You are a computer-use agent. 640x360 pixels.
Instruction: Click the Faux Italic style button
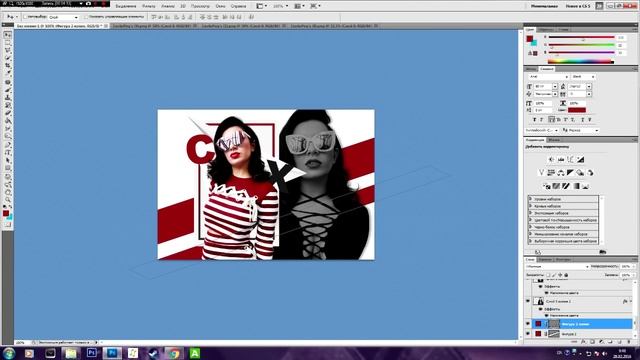click(542, 120)
